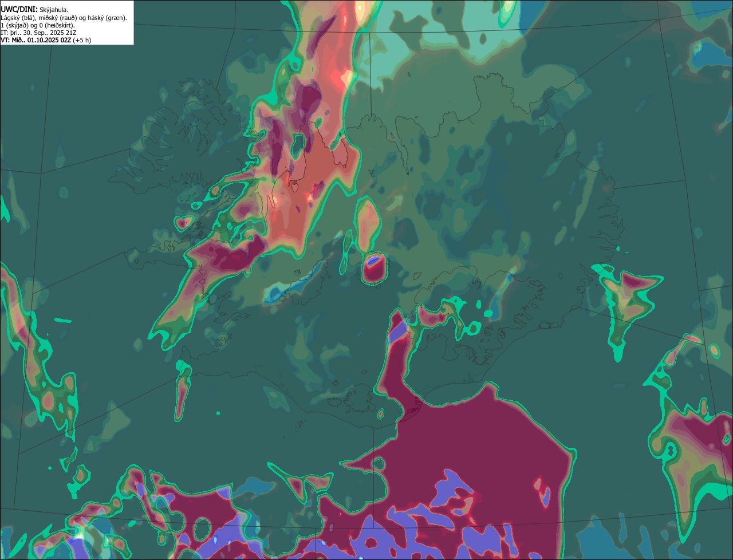Viewport: 733px width, 560px height.
Task: Click the '1 (skýjað) og 0 (heiðskírt).' line
Action: pos(38,25)
